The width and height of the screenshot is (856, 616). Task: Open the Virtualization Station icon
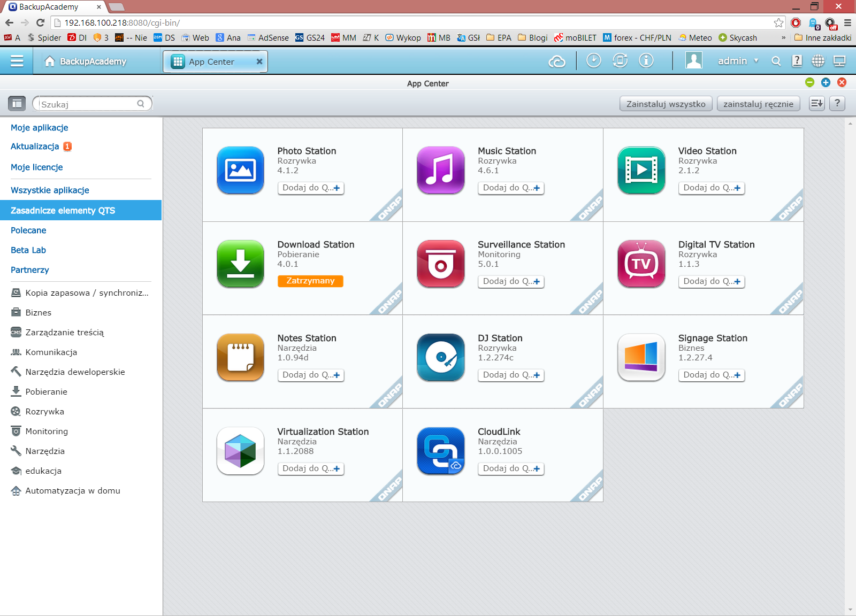click(240, 451)
